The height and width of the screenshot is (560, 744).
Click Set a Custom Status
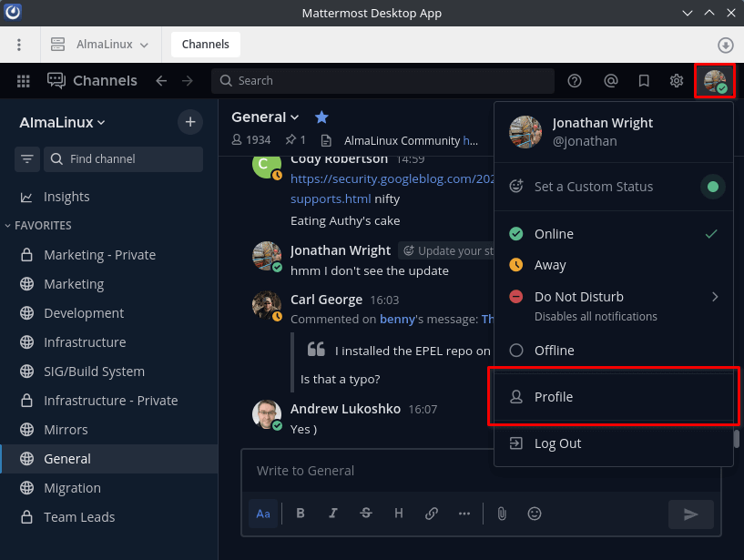click(x=593, y=186)
